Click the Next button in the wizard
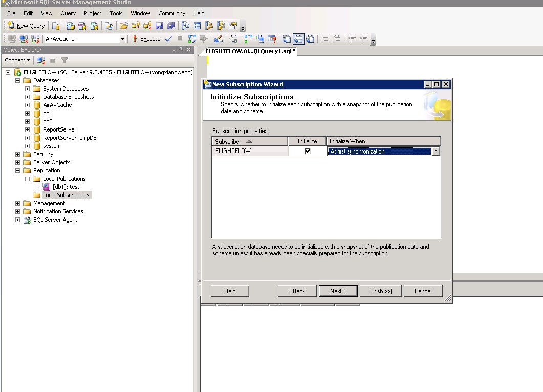543x392 pixels. 337,291
